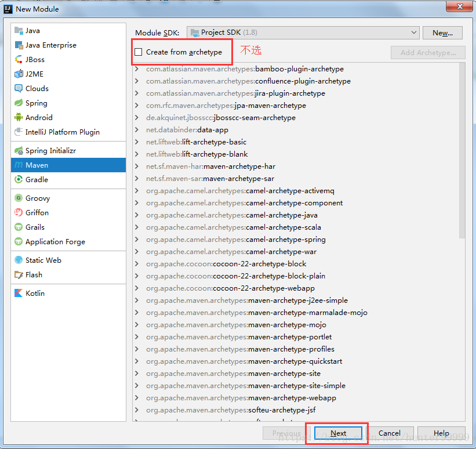
Task: Click the Previous button
Action: coord(286,433)
